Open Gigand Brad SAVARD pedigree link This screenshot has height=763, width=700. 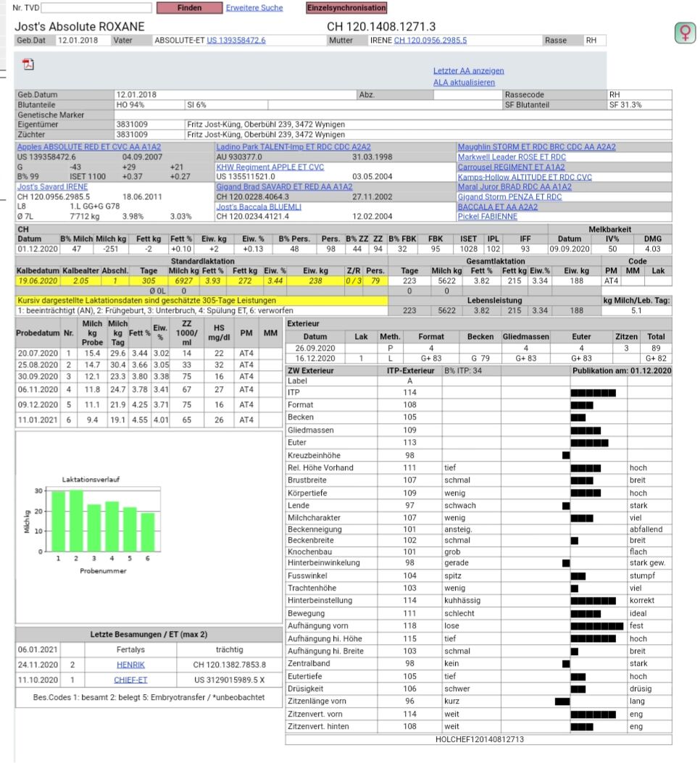[284, 187]
